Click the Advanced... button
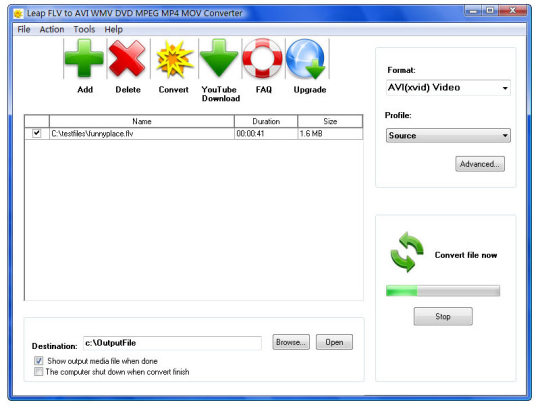This screenshot has height=405, width=540. (x=480, y=164)
